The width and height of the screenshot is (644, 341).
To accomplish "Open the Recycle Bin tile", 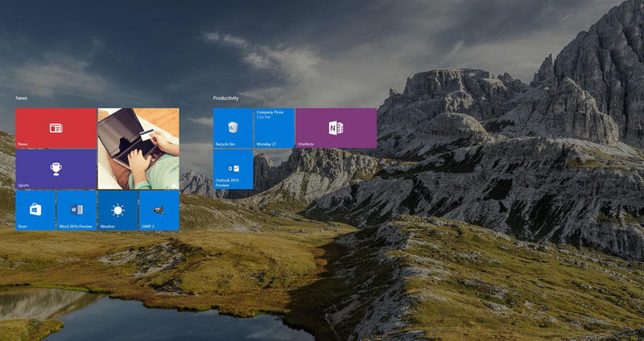I will [233, 128].
